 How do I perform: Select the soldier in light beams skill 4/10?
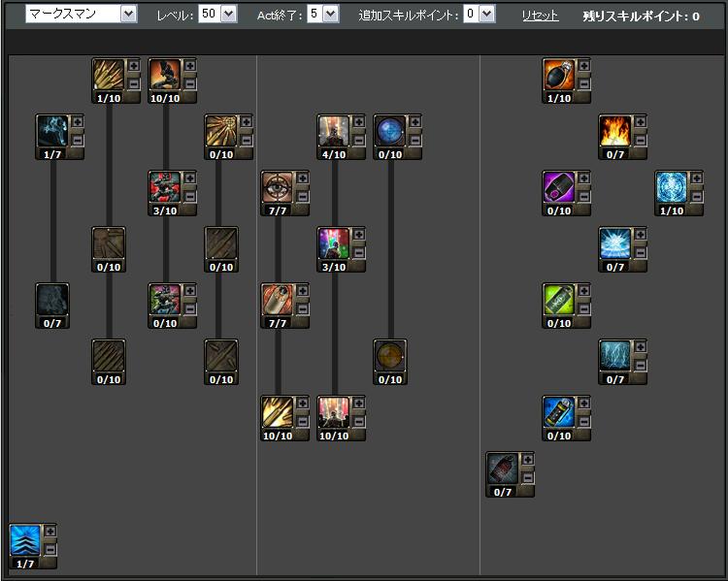point(334,130)
